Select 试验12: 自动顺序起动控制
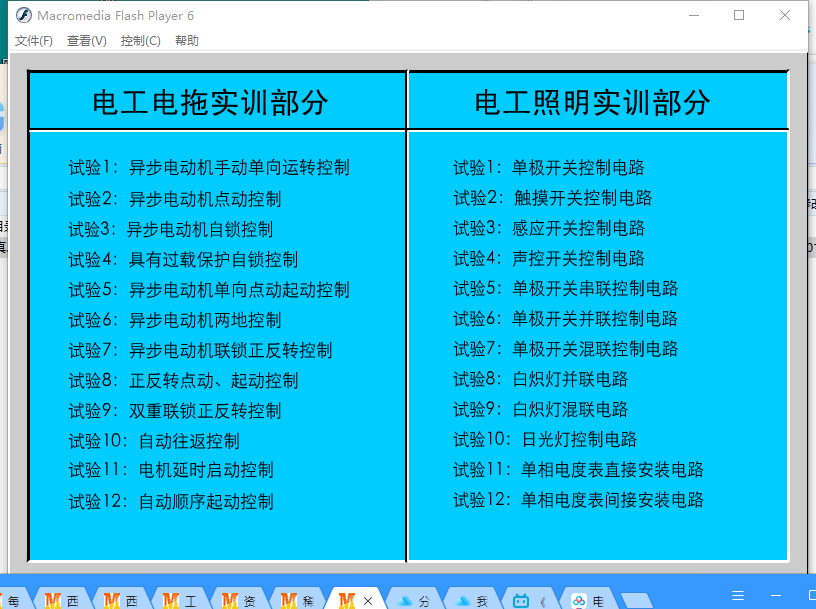The height and width of the screenshot is (609, 816). [171, 502]
